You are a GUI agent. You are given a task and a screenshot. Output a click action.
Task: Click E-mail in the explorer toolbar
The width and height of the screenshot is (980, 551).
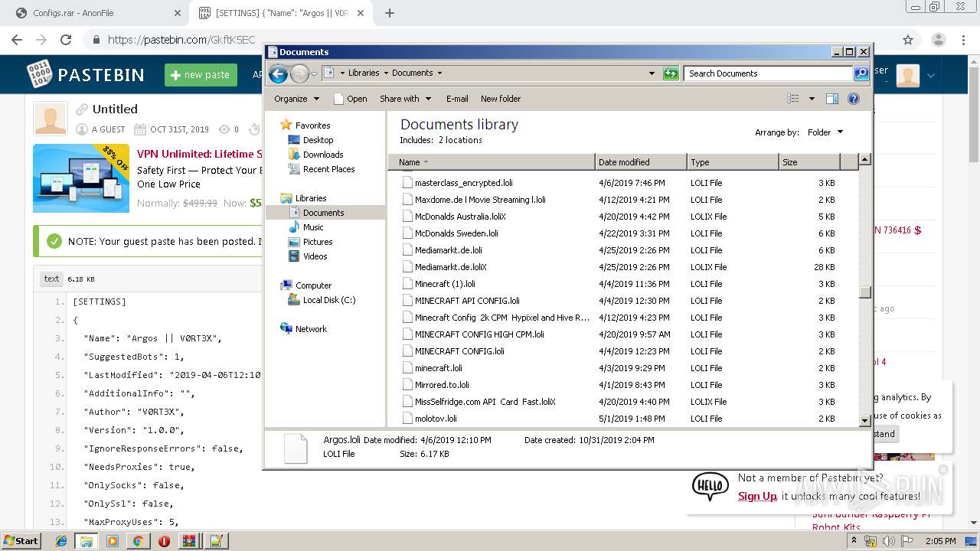click(x=457, y=99)
